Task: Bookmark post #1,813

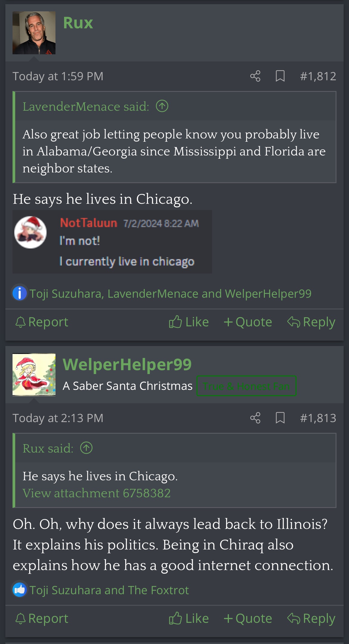Action: click(x=280, y=418)
